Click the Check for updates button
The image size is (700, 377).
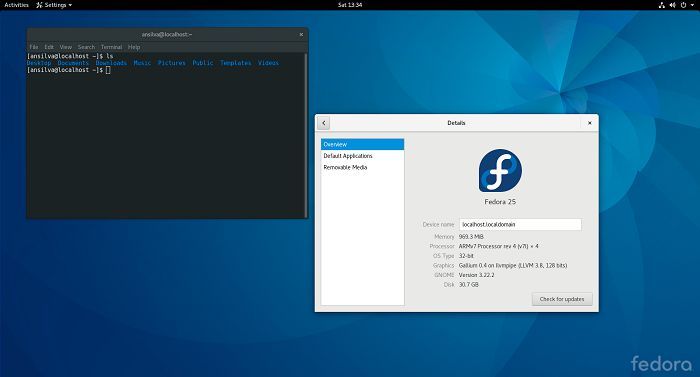pos(562,299)
